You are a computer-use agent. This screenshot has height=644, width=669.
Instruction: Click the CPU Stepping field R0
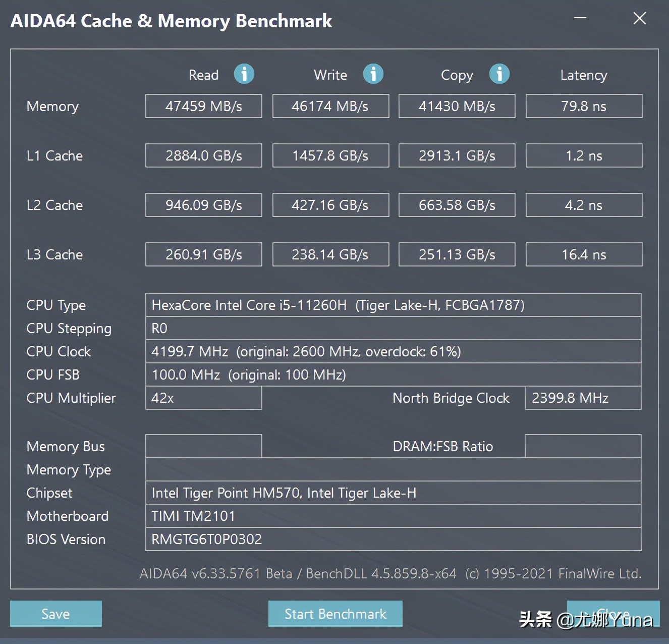394,328
